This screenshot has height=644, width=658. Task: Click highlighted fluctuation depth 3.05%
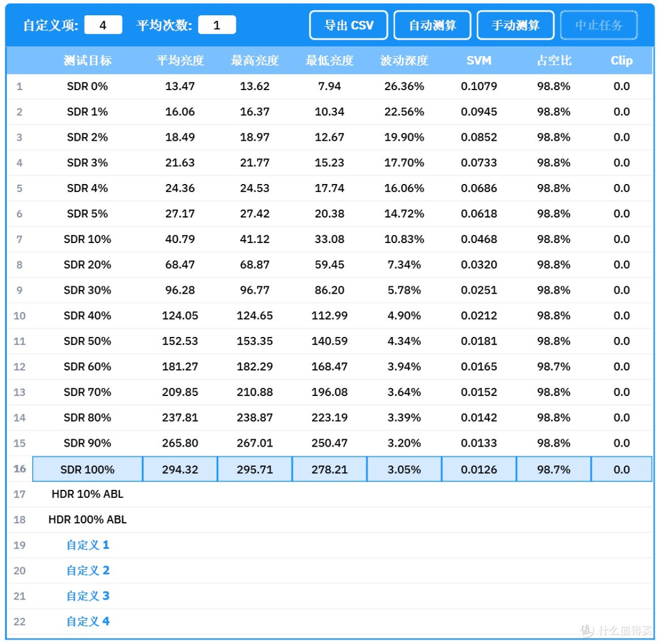click(x=404, y=469)
